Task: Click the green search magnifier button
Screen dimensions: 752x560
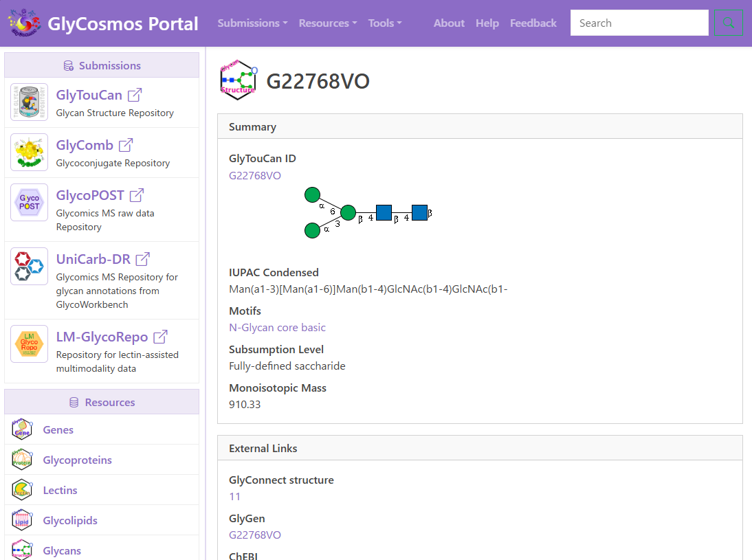Action: pyautogui.click(x=729, y=23)
